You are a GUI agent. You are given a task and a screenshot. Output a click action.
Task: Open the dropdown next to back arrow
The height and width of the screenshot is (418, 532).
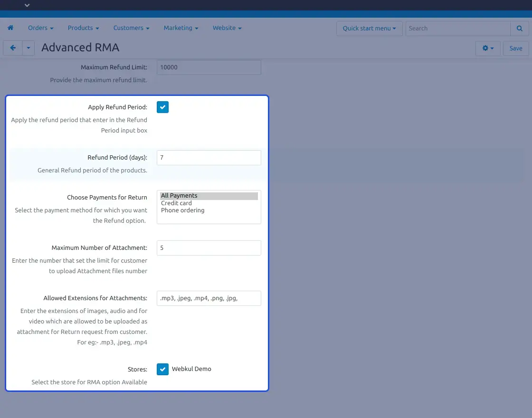28,48
